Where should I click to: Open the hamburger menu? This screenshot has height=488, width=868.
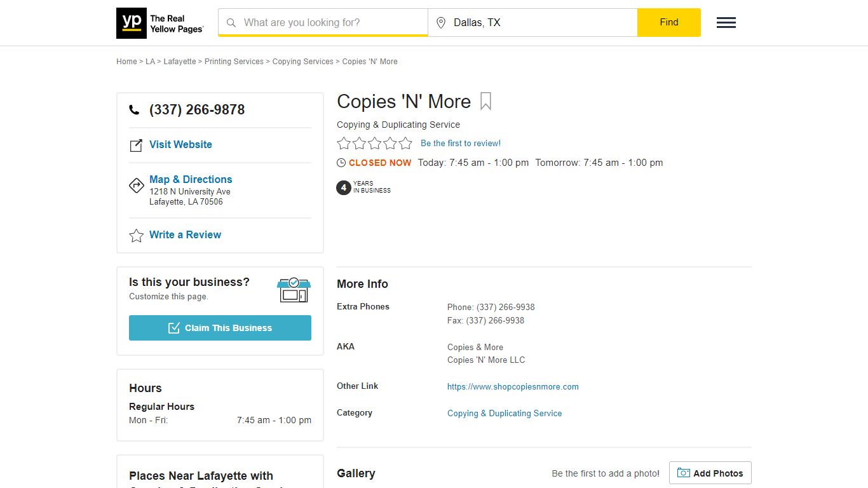point(726,23)
